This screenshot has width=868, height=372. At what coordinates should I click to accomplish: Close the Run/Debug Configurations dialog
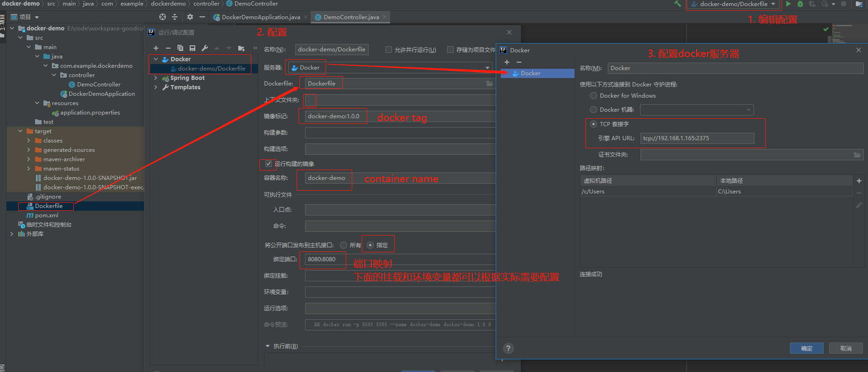[509, 32]
